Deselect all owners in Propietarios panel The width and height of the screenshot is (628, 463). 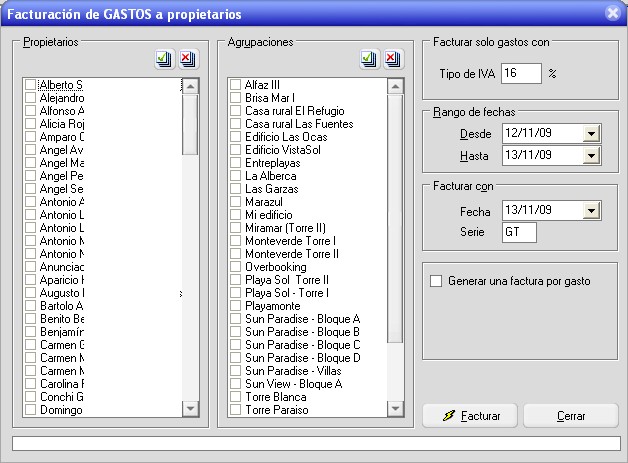189,59
